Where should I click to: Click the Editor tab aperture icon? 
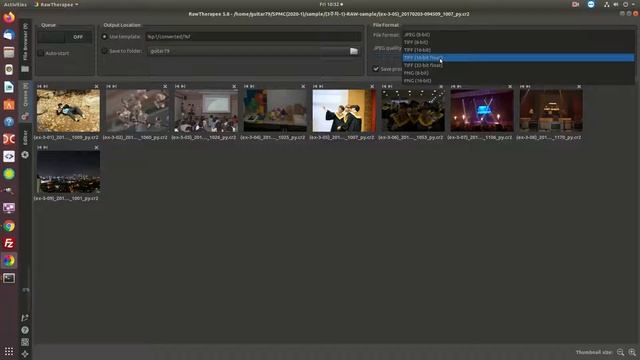[x=25, y=155]
